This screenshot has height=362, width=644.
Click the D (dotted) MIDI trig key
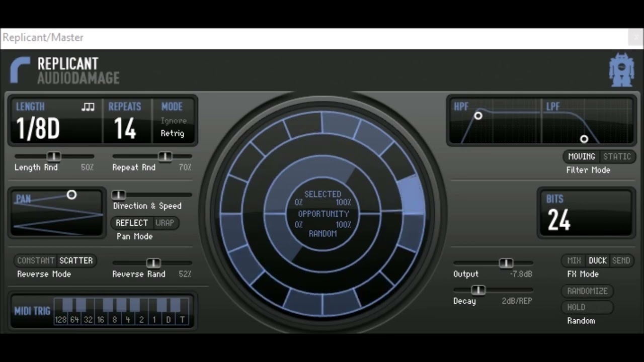coord(169,312)
